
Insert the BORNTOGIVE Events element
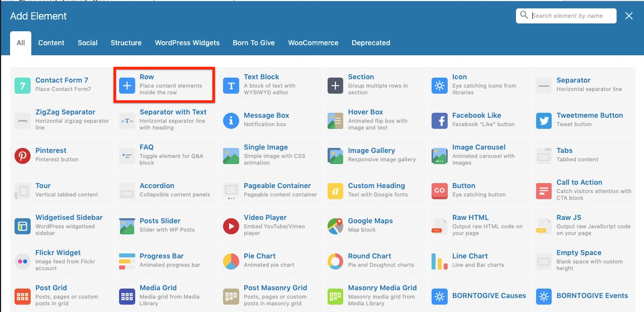pyautogui.click(x=584, y=295)
